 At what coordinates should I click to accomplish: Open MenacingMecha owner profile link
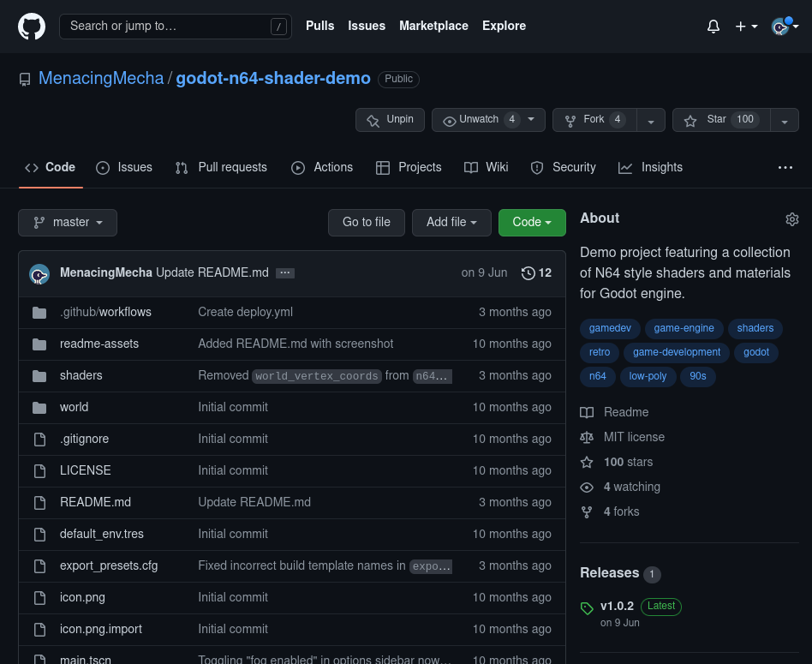[x=101, y=78]
